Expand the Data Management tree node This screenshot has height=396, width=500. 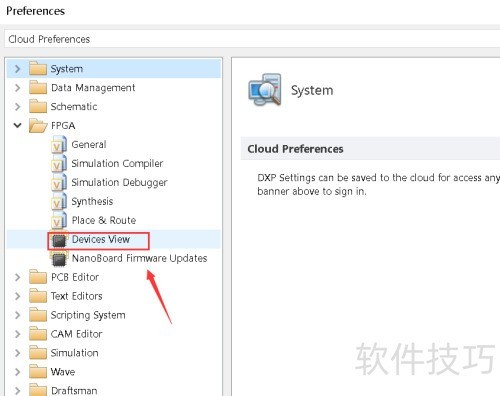tap(17, 88)
